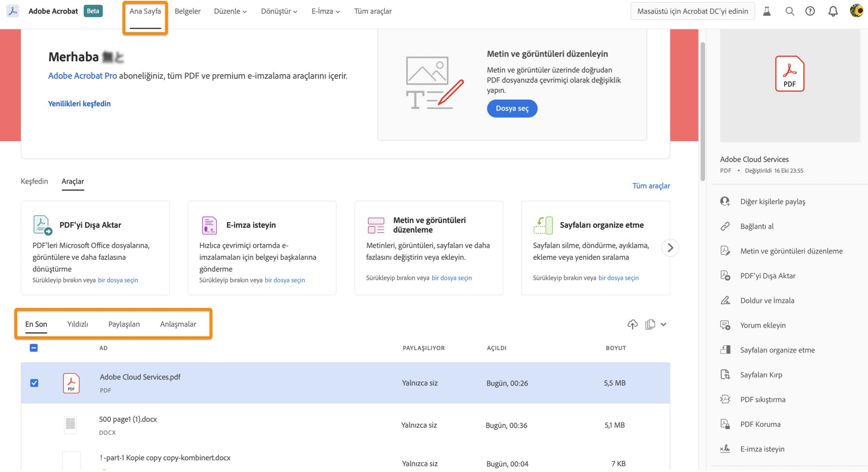This screenshot has height=472, width=868.
Task: Click the Dosya seç button
Action: point(512,109)
